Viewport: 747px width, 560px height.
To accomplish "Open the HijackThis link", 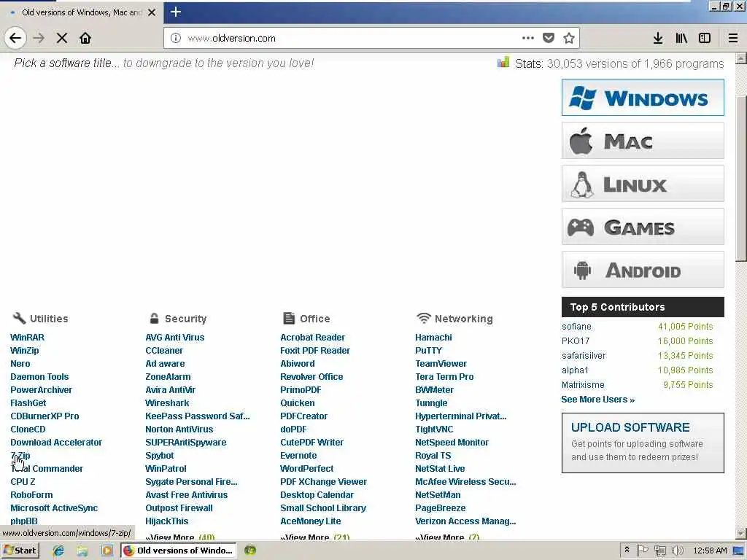I will click(167, 521).
